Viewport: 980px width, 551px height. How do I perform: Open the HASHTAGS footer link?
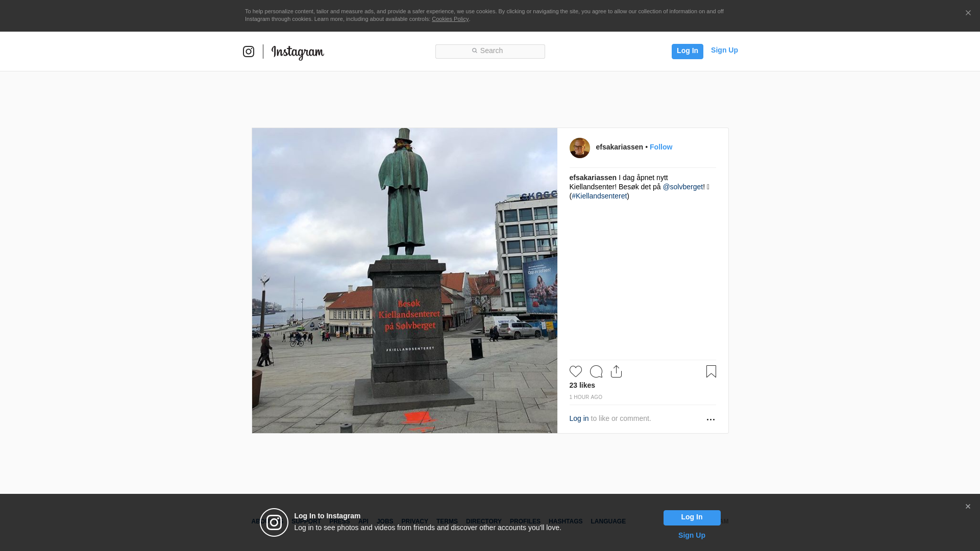(x=565, y=521)
